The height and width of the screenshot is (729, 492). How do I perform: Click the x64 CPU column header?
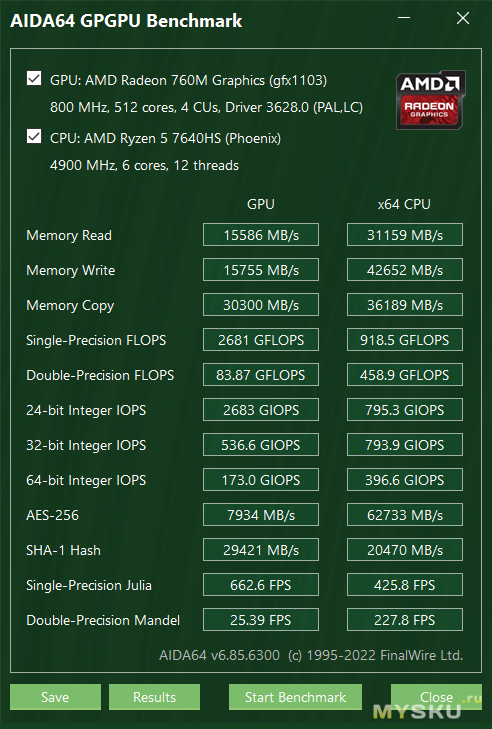tap(404, 204)
